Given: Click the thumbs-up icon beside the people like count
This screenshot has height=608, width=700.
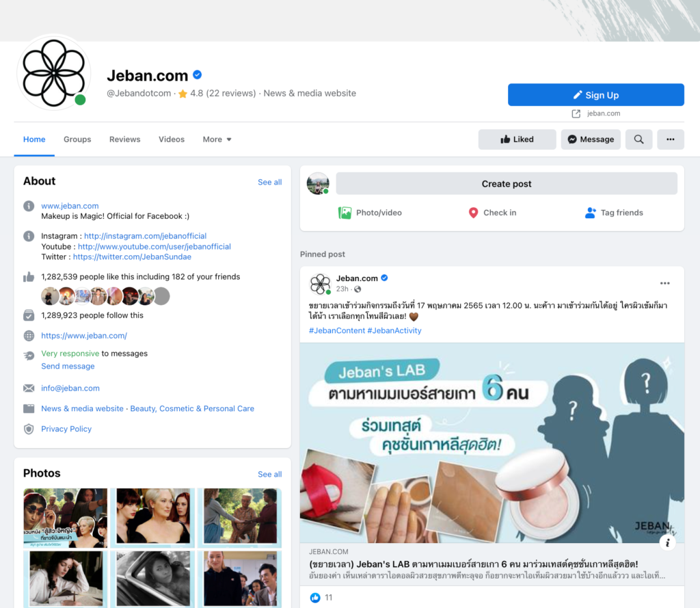Looking at the screenshot, I should (x=29, y=277).
